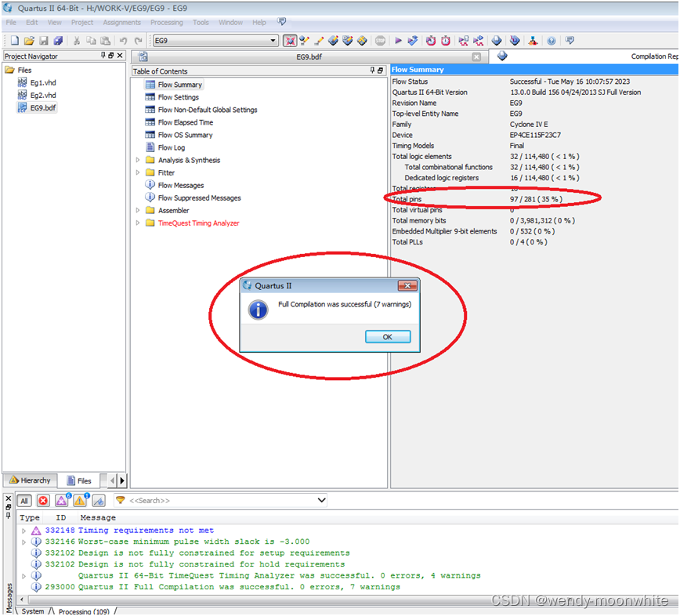The width and height of the screenshot is (680, 616).
Task: Click the Copy toolbar icon
Action: [91, 41]
